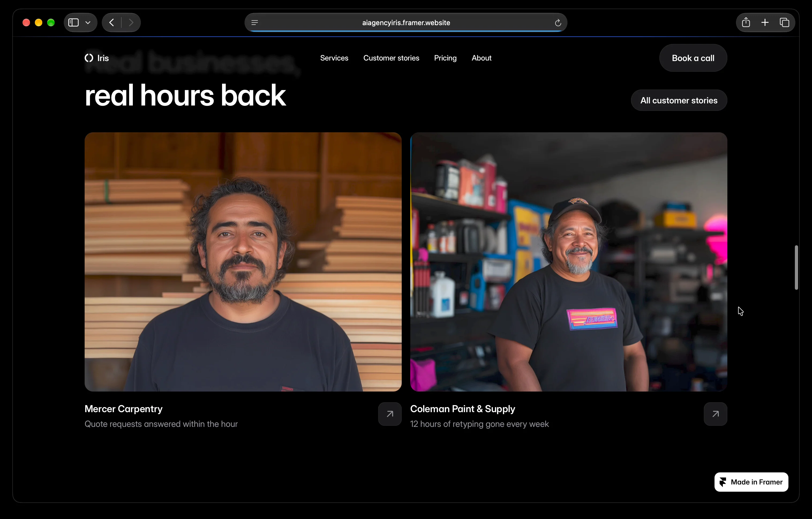Go forward with the forward arrow
The image size is (812, 519).
[131, 22]
